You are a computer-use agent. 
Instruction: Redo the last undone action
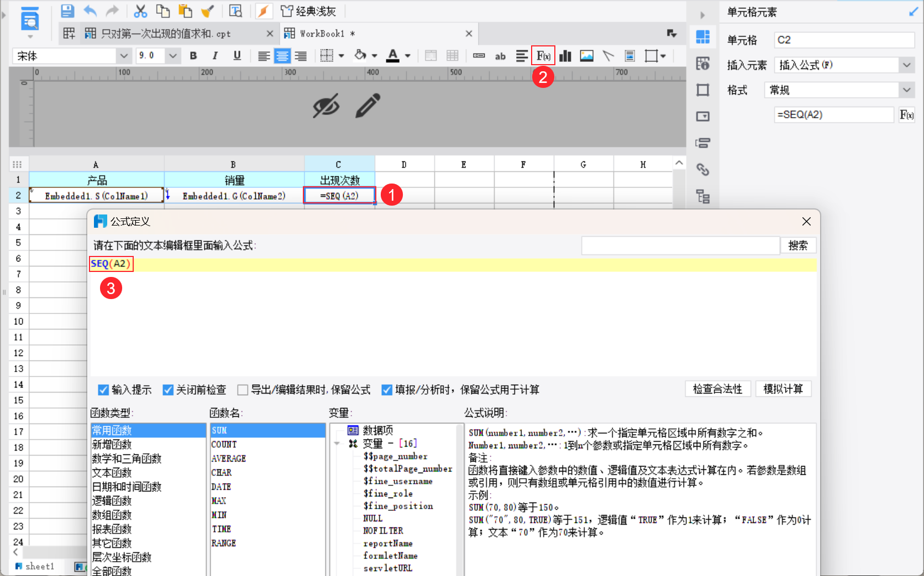112,11
